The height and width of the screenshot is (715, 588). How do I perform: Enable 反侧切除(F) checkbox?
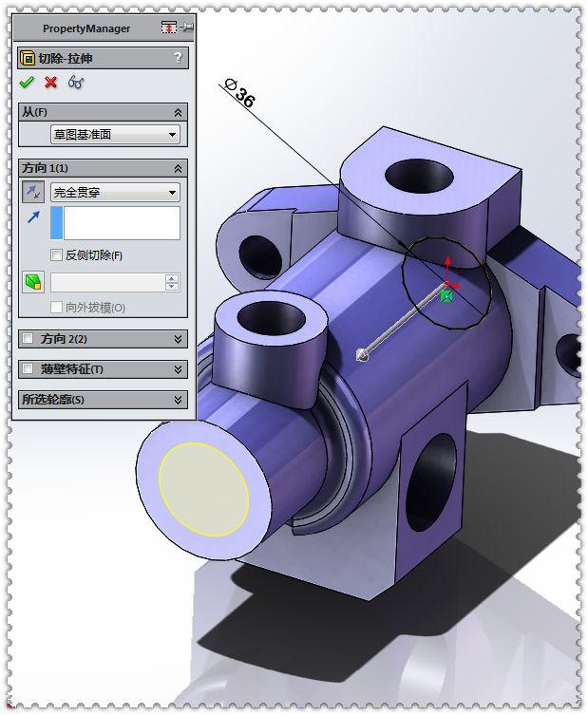(x=56, y=254)
